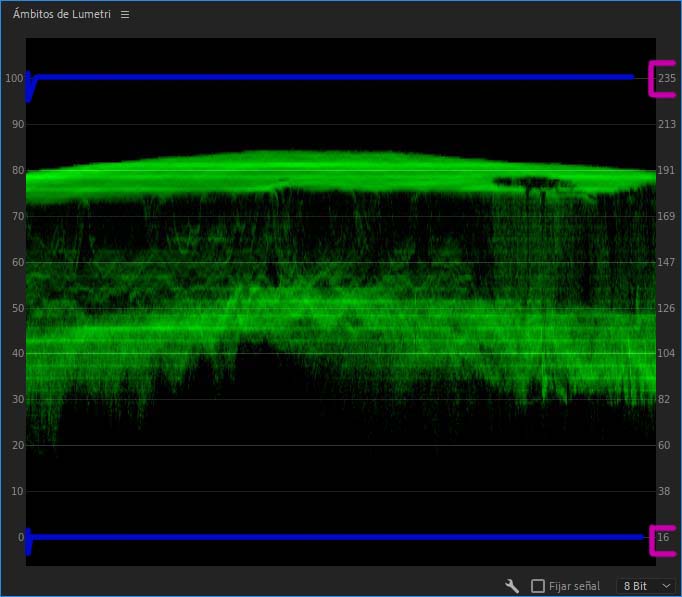Click the 126 value on right scale
This screenshot has height=597, width=682.
(666, 308)
